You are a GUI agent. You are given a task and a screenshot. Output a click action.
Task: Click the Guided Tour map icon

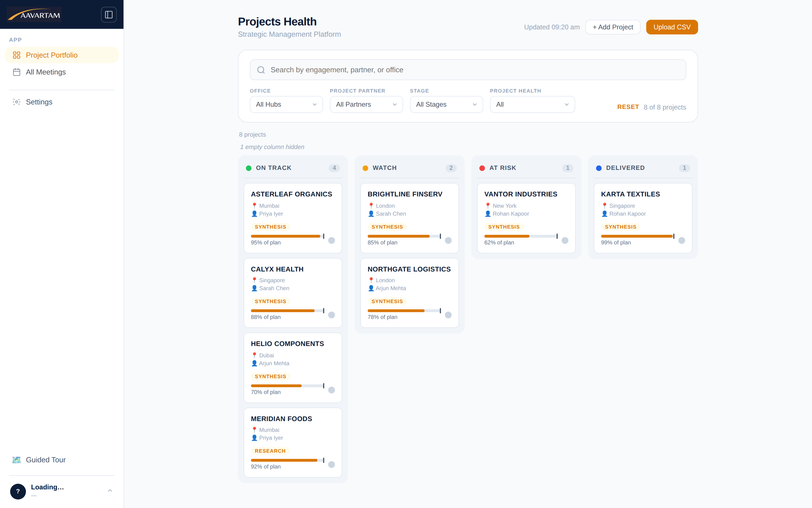point(16,460)
